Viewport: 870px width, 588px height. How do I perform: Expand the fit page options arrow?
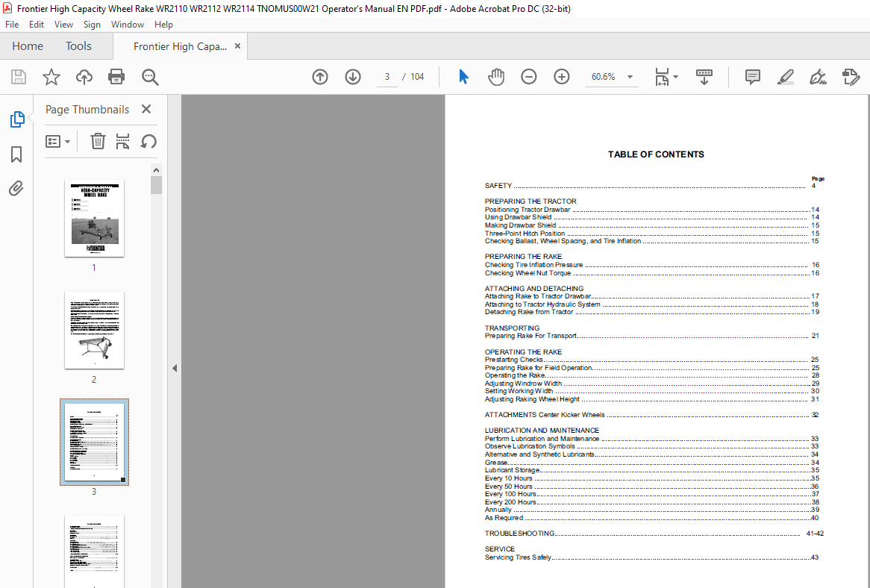coord(675,77)
